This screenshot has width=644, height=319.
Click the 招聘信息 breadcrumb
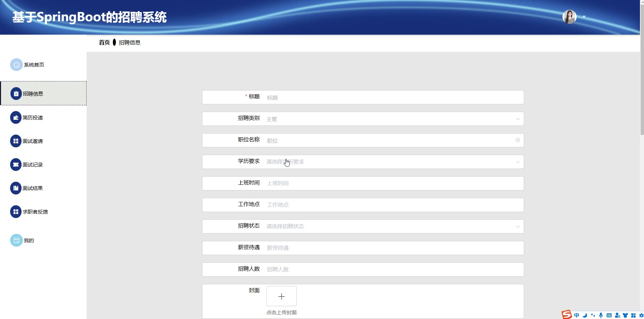click(x=130, y=42)
